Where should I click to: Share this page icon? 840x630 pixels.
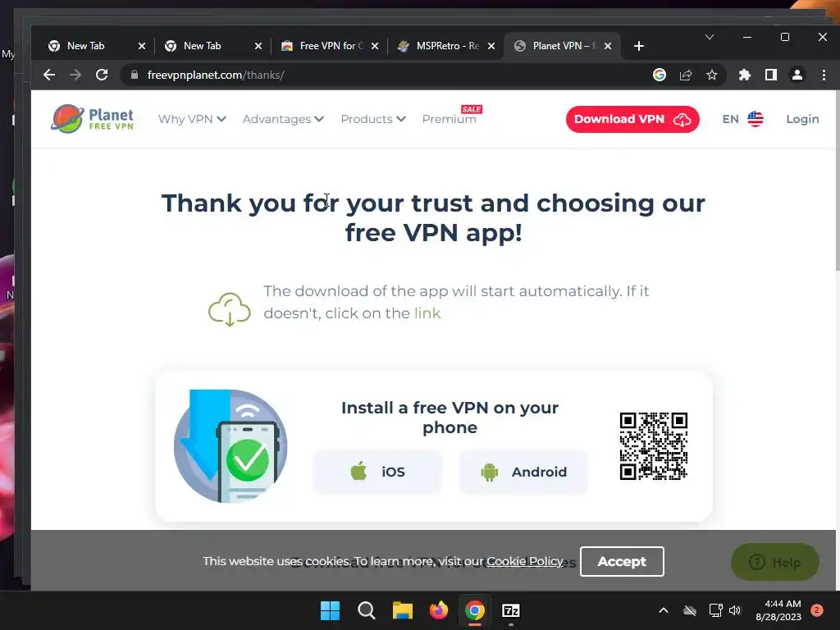point(686,75)
